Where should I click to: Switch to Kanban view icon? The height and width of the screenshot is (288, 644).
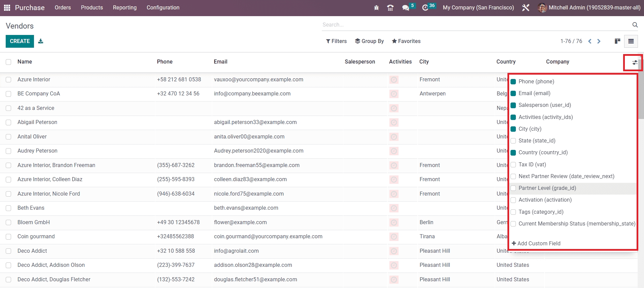pos(617,41)
